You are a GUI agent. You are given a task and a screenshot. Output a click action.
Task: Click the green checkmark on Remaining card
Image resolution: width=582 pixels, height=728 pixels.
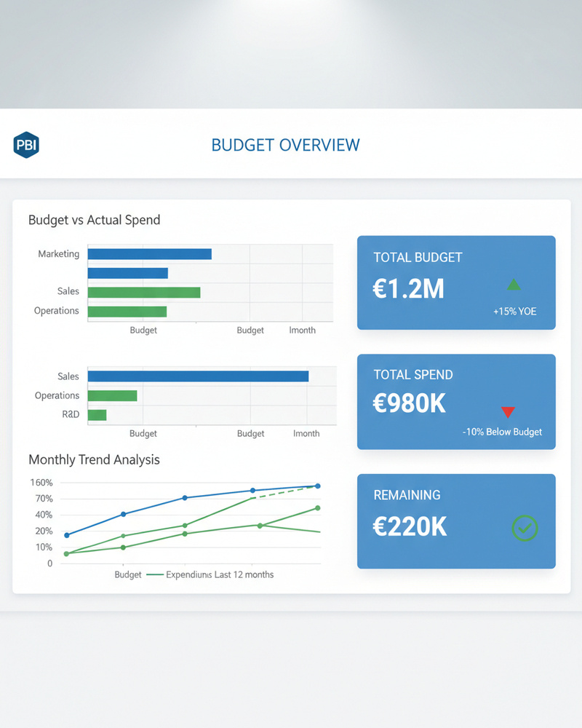click(x=525, y=528)
